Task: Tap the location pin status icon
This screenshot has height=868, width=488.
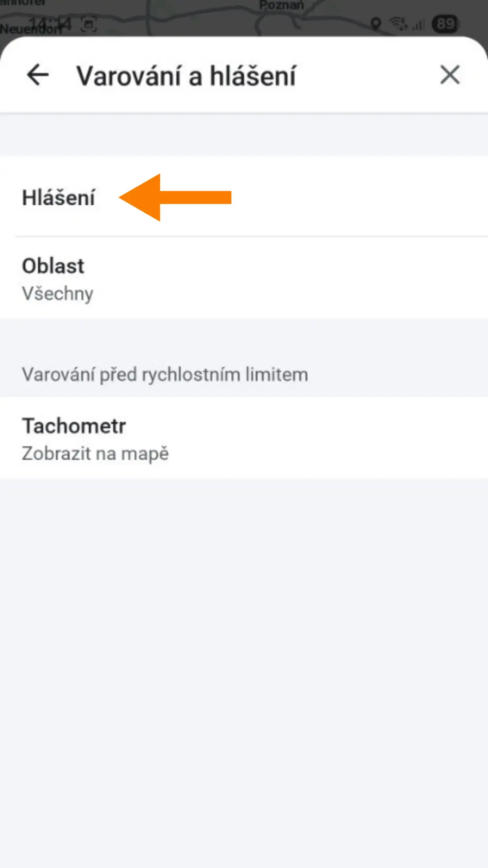Action: tap(375, 24)
